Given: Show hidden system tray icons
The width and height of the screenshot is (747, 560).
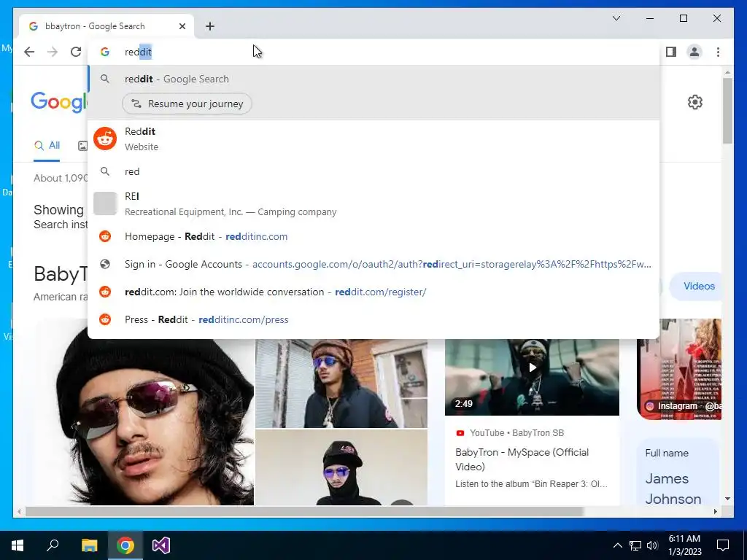Looking at the screenshot, I should point(617,545).
